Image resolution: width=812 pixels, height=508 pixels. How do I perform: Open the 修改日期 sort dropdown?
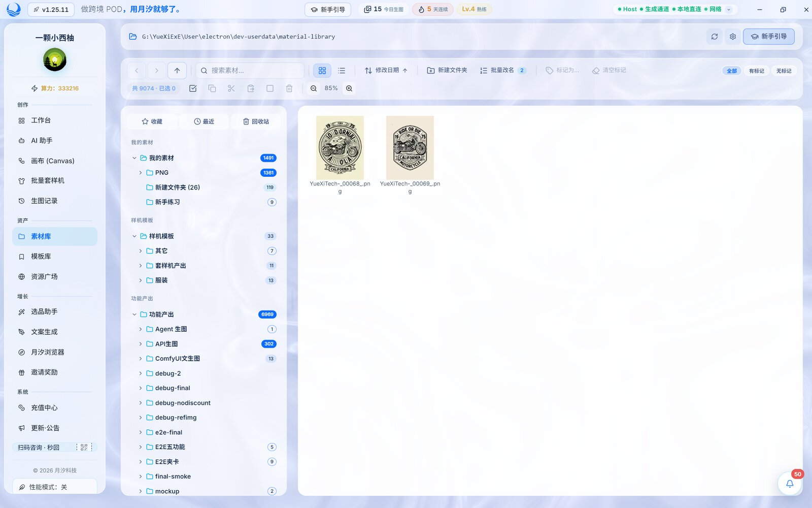(386, 71)
